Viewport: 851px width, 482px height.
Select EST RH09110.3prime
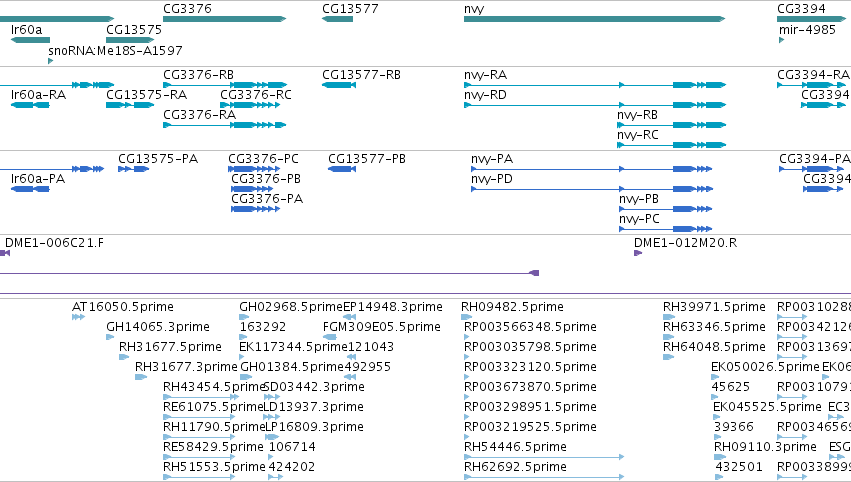pyautogui.click(x=720, y=458)
